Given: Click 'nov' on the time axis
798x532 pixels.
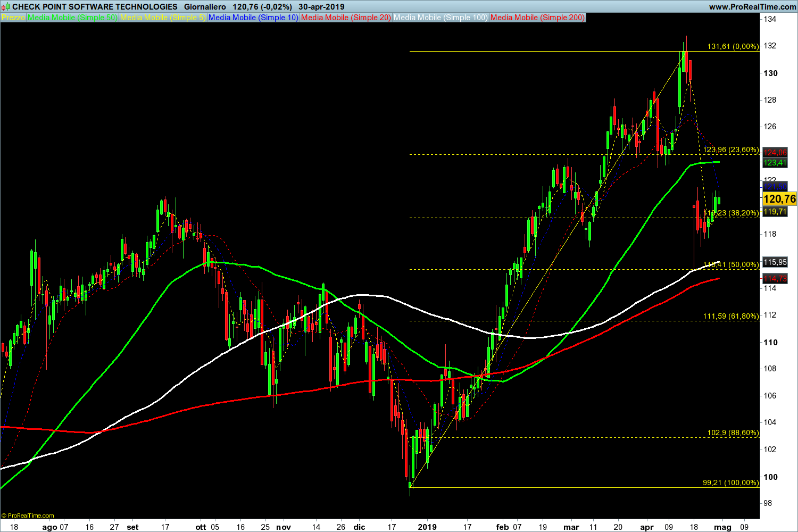Looking at the screenshot, I should pyautogui.click(x=284, y=527).
